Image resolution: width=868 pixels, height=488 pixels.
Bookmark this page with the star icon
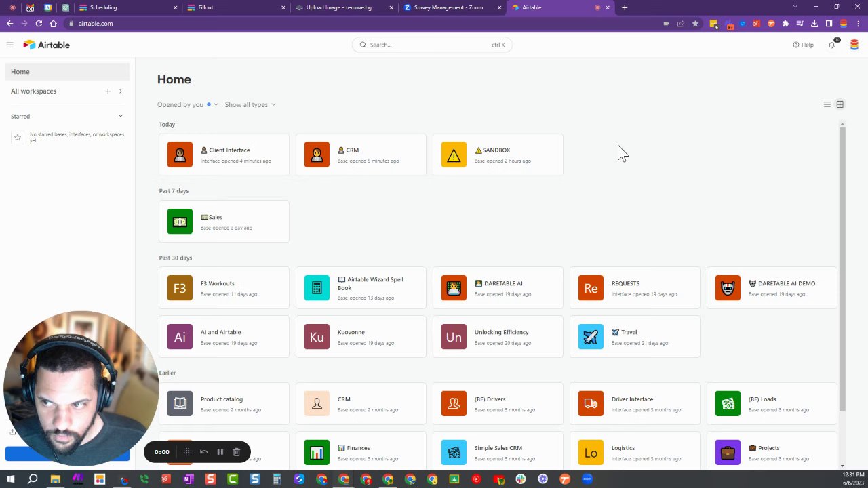pos(695,24)
